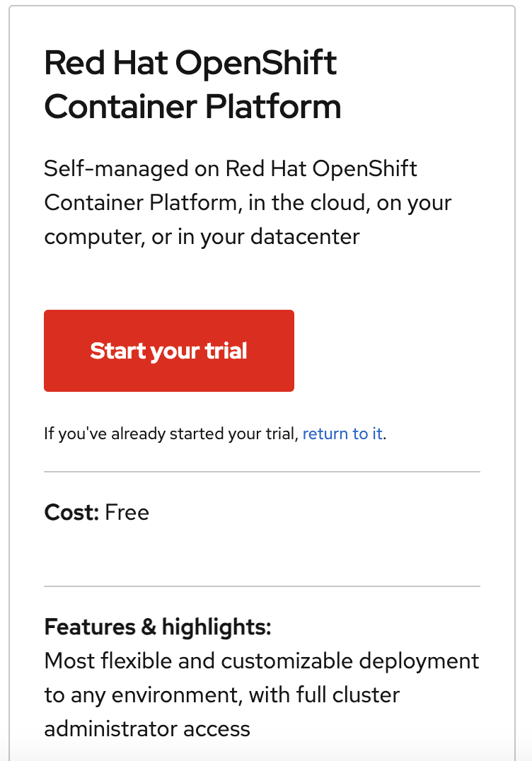Click the bold "Features & highlights:" label

pos(158,627)
